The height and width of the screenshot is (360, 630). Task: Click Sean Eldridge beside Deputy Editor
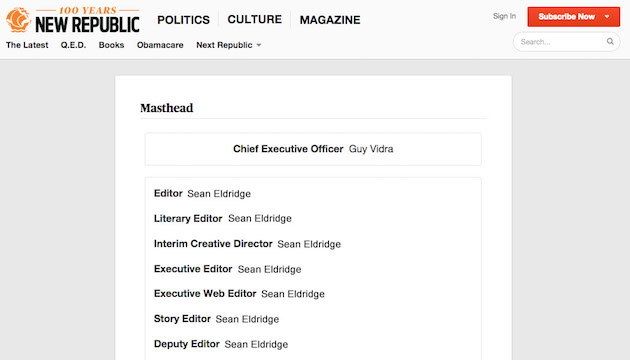point(256,344)
